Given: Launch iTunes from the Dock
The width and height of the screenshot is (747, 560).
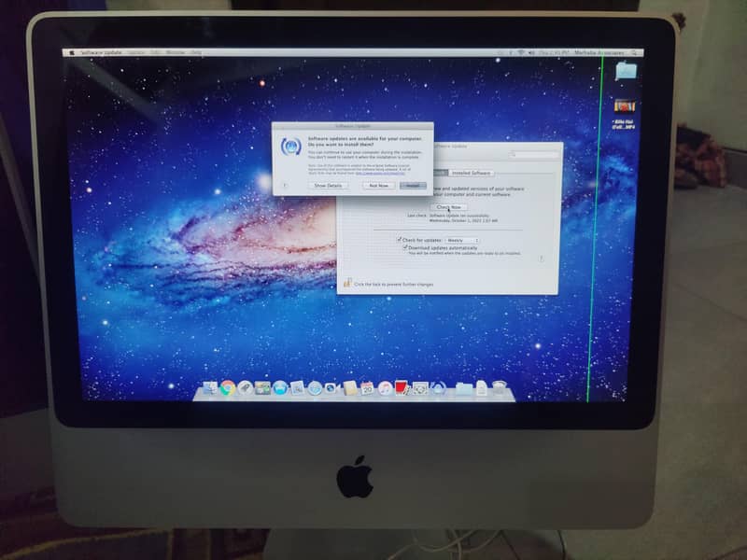Looking at the screenshot, I should point(385,388).
